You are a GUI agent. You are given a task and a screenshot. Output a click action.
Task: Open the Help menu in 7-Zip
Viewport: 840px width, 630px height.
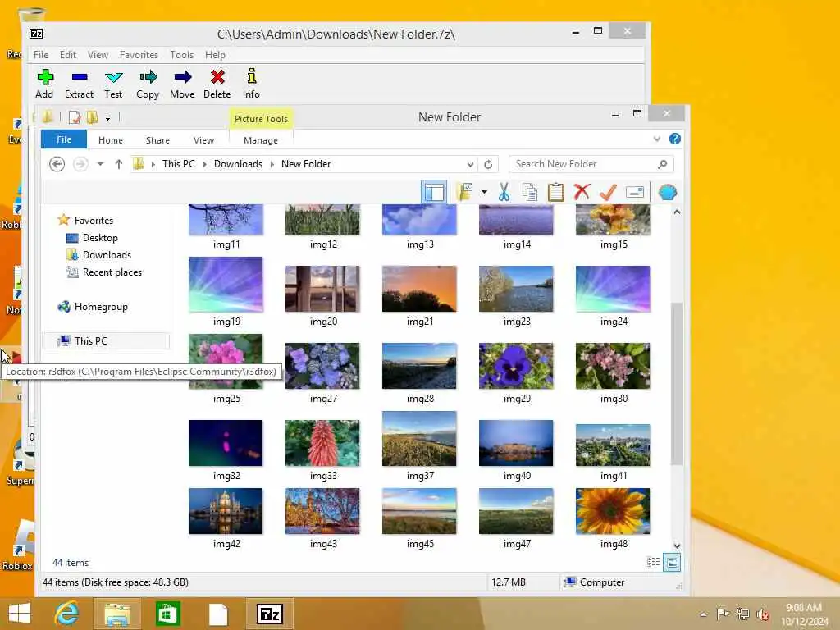[x=215, y=55]
